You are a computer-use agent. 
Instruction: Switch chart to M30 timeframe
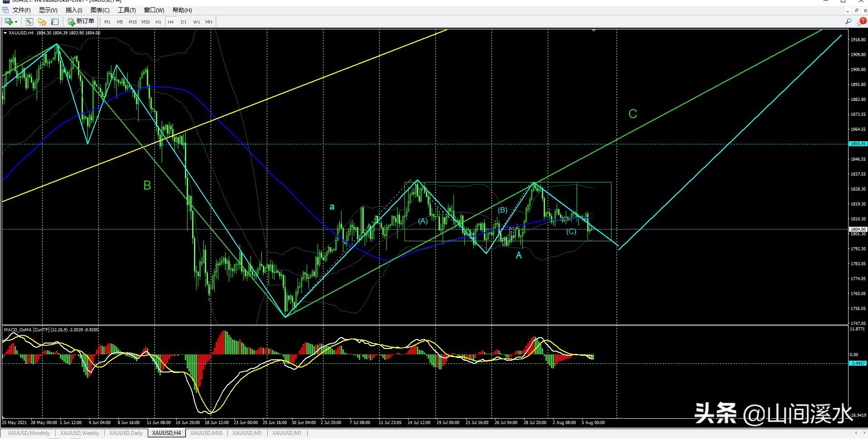[145, 22]
